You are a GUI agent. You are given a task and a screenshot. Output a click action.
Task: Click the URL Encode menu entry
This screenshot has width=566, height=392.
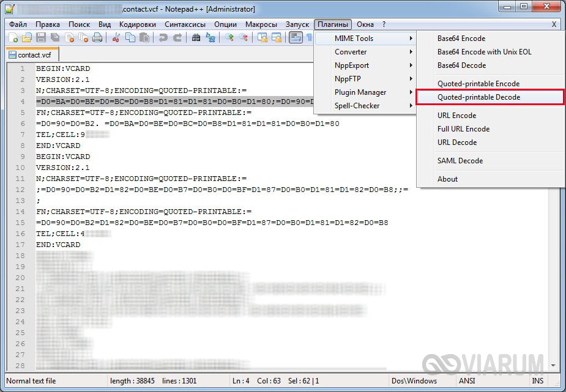click(x=456, y=116)
